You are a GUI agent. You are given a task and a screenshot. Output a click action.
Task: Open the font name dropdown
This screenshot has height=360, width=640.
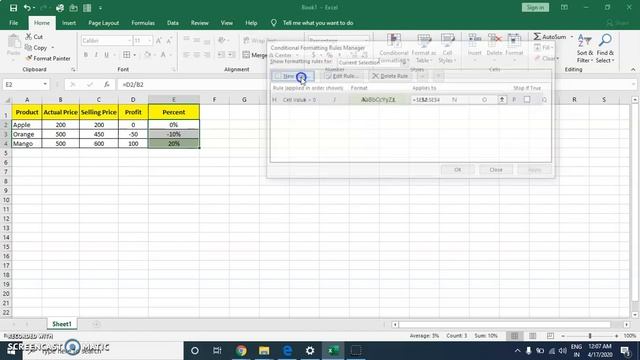tap(129, 40)
